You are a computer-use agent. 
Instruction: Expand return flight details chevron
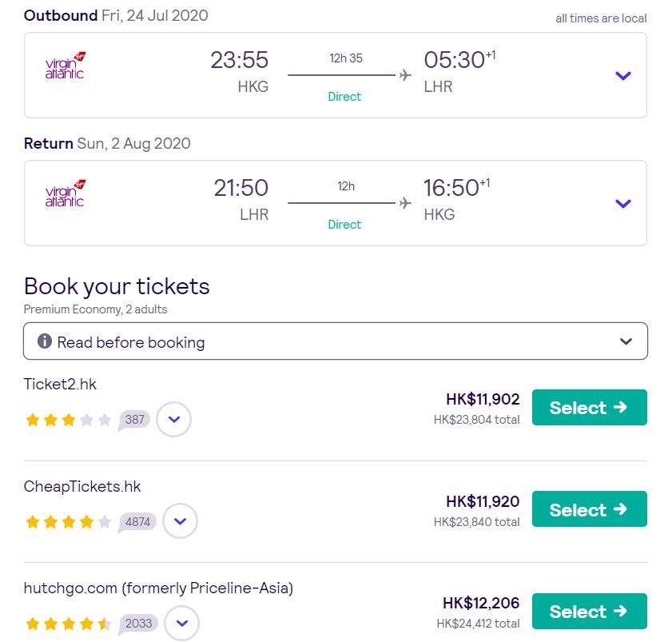623,204
